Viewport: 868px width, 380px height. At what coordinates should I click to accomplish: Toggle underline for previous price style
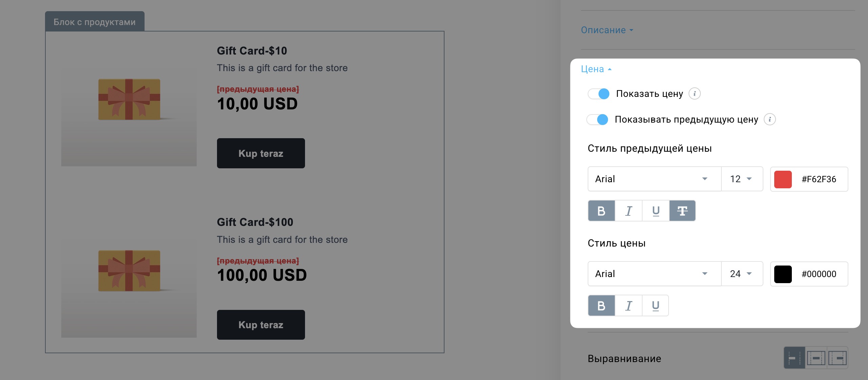coord(655,211)
